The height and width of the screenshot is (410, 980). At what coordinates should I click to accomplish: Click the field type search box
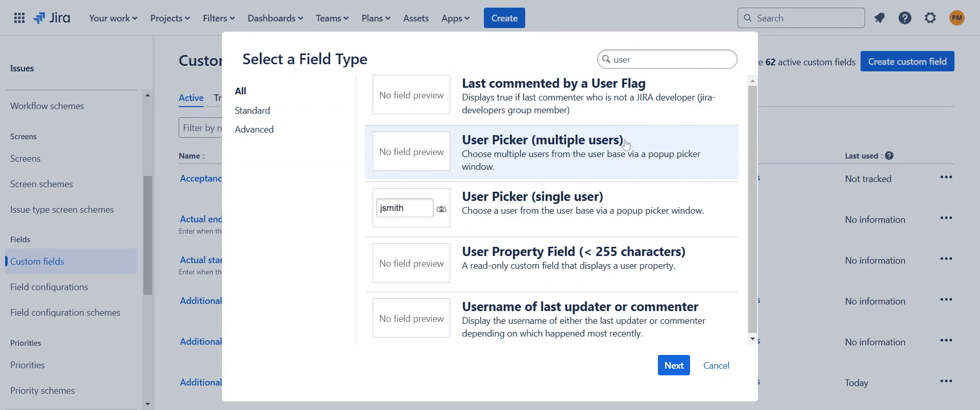coord(667,59)
